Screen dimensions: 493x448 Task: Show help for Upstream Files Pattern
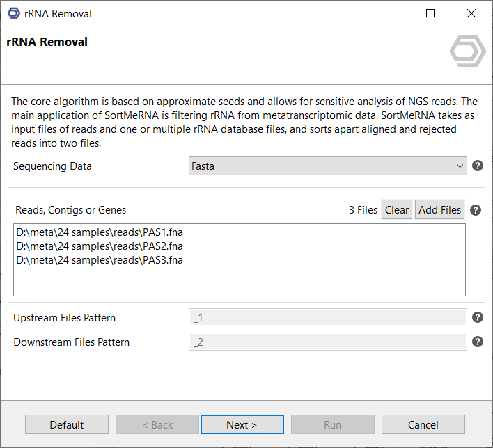[478, 317]
